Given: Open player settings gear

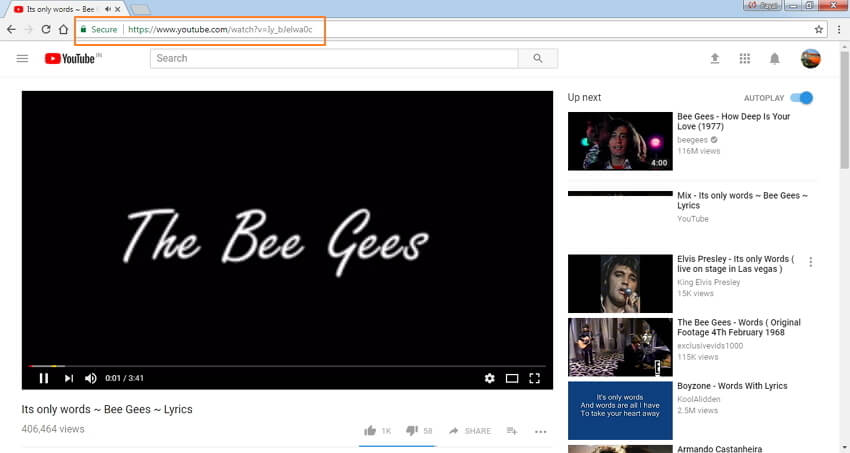Looking at the screenshot, I should (490, 378).
